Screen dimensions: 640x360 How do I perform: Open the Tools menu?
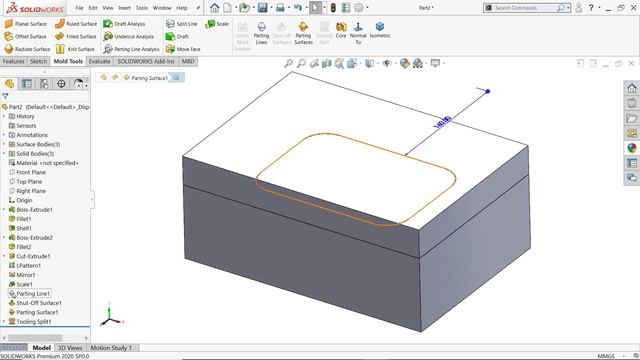click(x=142, y=8)
